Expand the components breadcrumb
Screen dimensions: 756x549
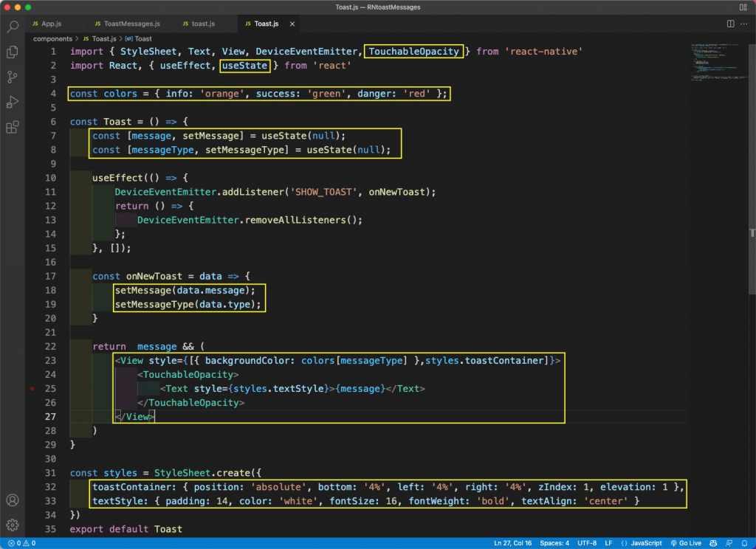(x=52, y=38)
